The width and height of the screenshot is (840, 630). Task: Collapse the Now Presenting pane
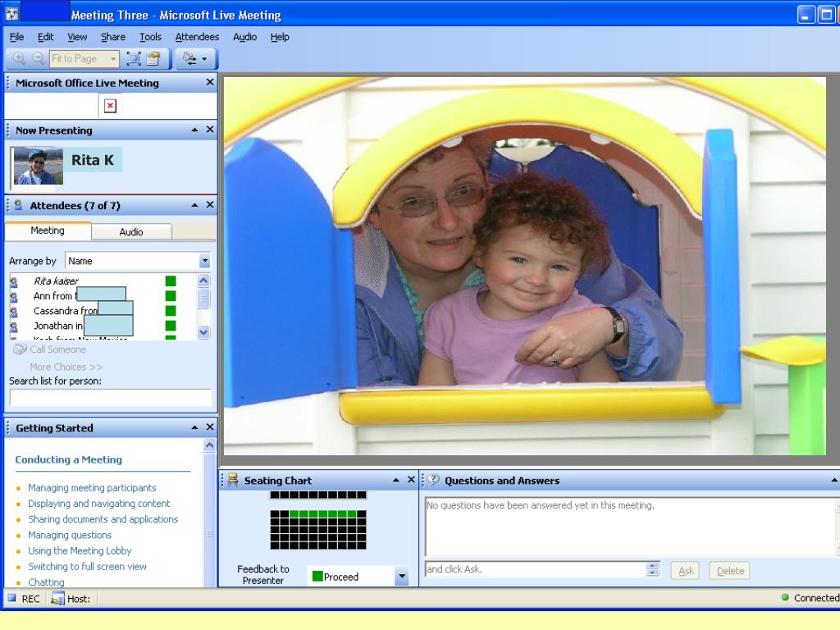tap(194, 130)
